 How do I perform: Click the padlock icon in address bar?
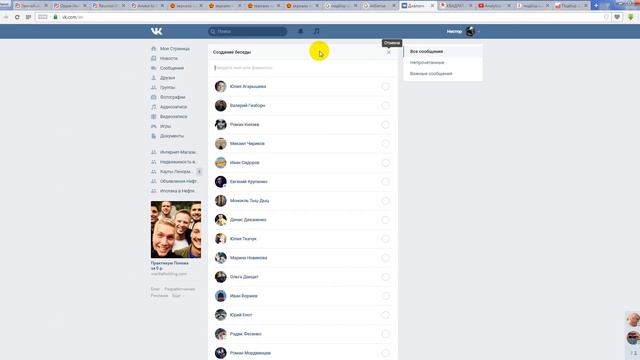[56, 17]
